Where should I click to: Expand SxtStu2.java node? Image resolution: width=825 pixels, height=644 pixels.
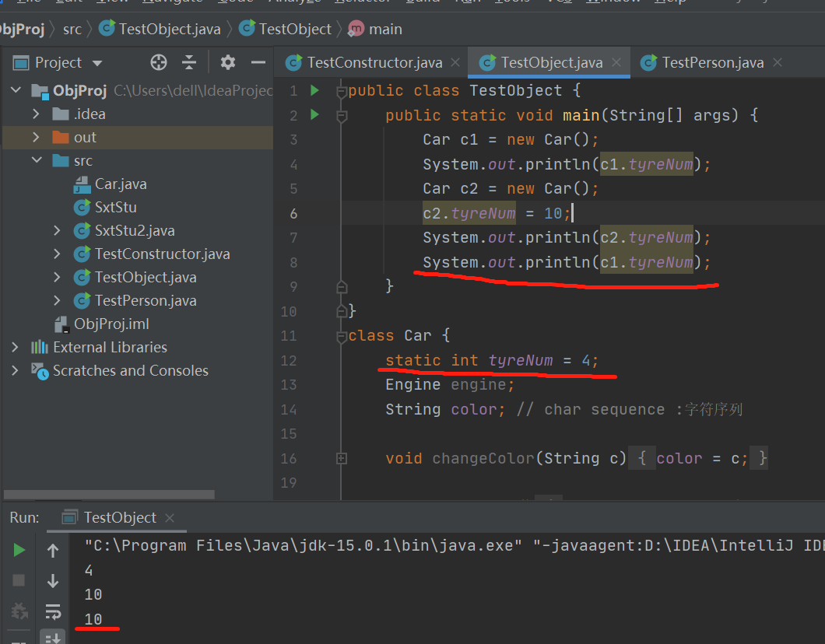coord(57,230)
